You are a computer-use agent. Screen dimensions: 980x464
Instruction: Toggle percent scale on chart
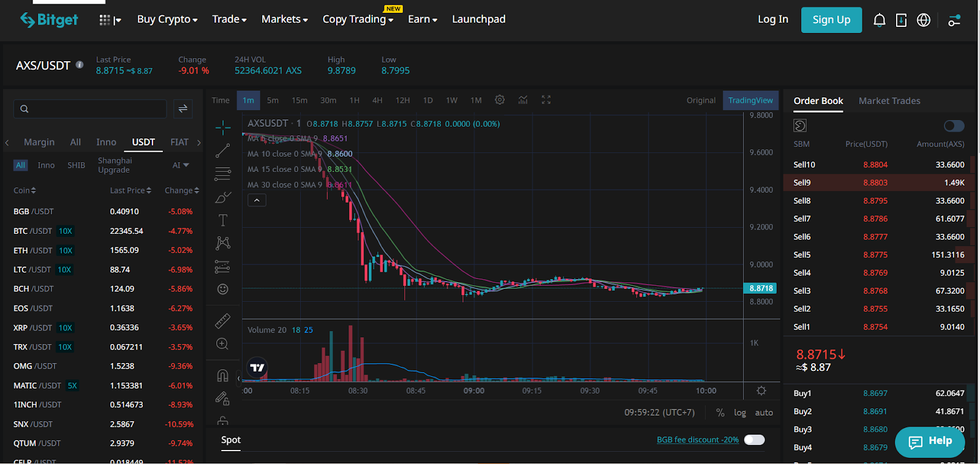click(x=720, y=413)
